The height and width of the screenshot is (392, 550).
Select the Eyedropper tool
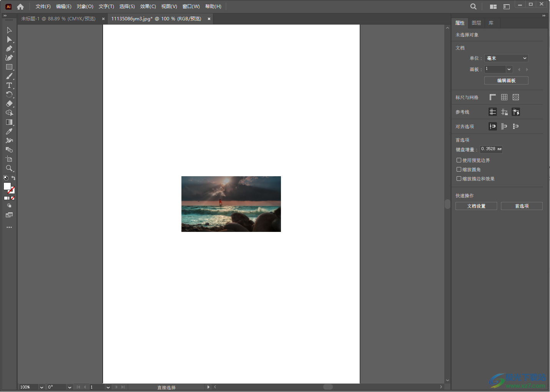[9, 132]
